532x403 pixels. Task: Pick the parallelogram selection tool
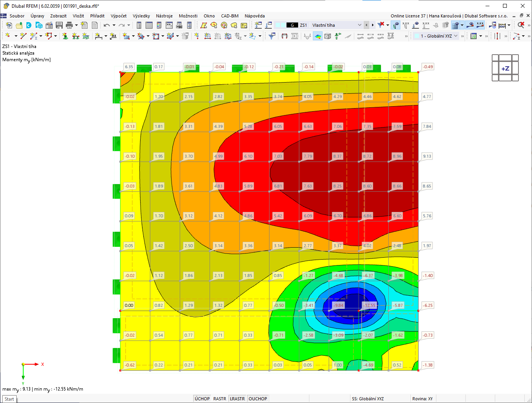point(204,25)
